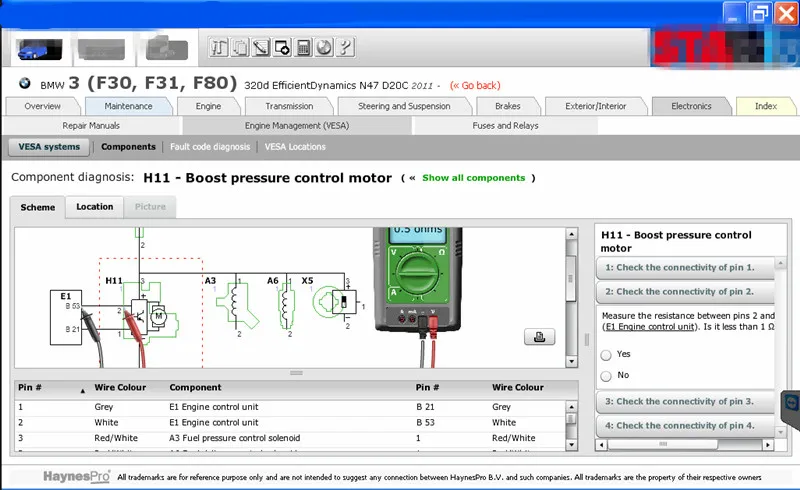
Task: Open Fuses and Relays sub-tab
Action: (x=505, y=126)
